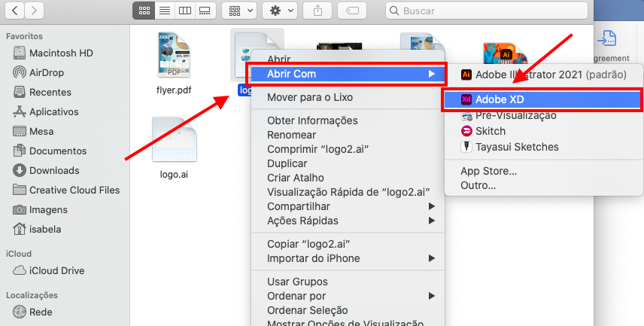Viewport: 644px width, 326px height.
Task: Open the group-by dropdown in toolbar
Action: [x=239, y=11]
